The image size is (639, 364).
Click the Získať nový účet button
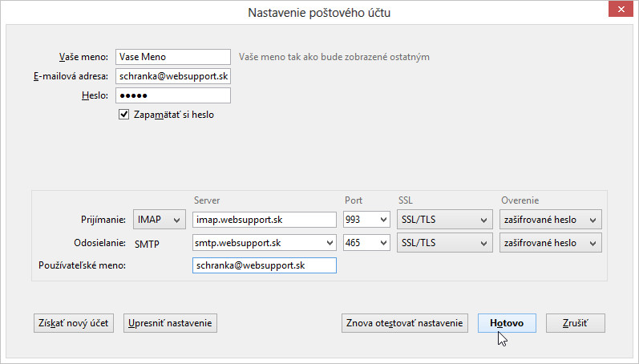click(x=74, y=323)
